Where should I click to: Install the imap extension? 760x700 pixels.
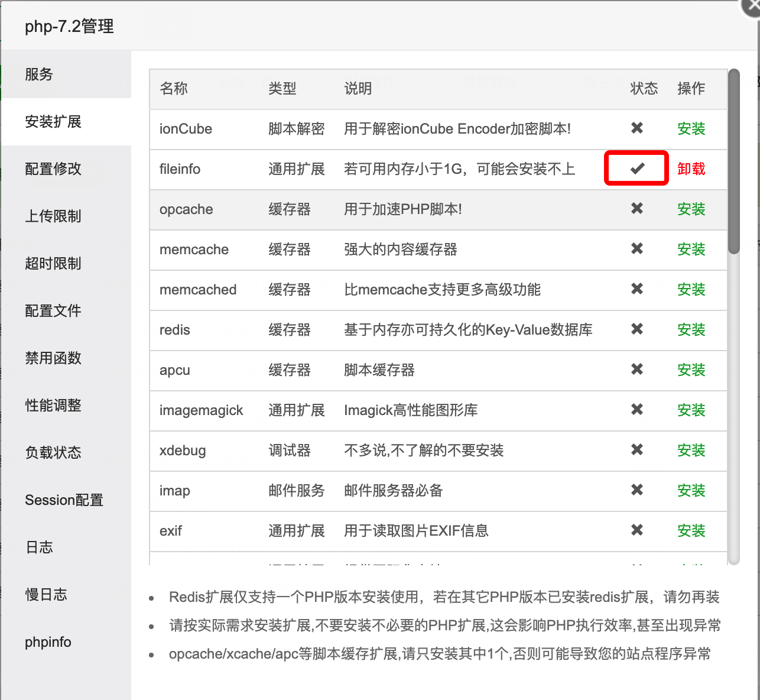tap(691, 491)
